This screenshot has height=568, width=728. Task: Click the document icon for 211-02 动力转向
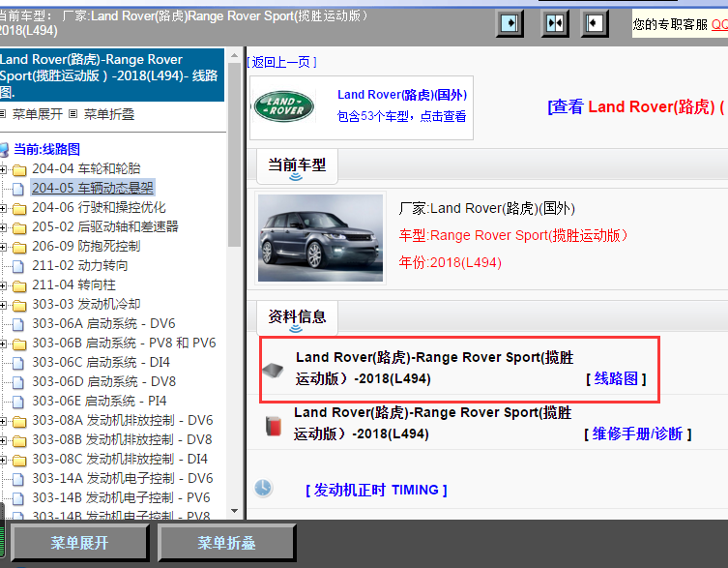tap(18, 266)
